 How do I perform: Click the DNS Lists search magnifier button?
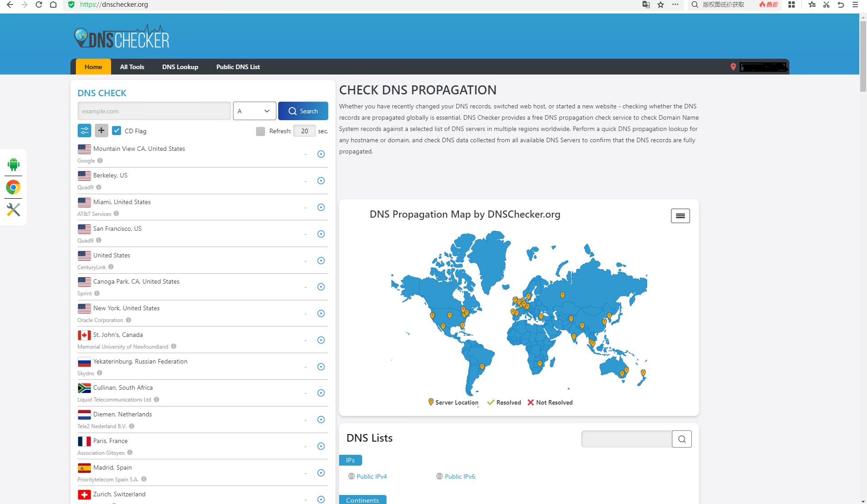click(682, 439)
